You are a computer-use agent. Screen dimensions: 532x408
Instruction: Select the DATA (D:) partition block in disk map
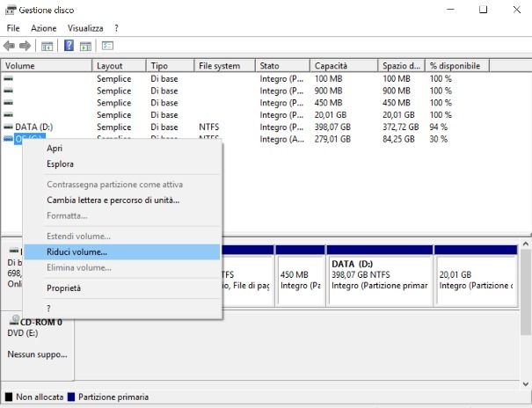[x=380, y=276]
